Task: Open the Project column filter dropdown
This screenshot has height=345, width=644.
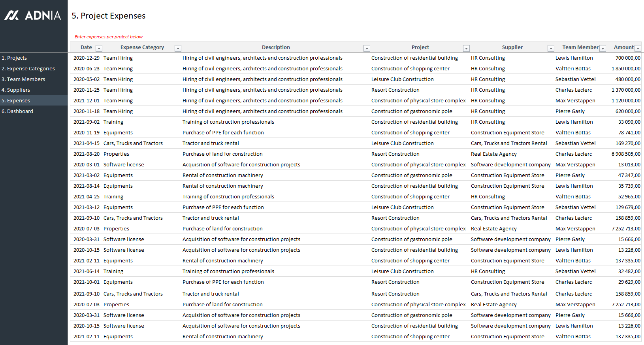Action: [466, 48]
